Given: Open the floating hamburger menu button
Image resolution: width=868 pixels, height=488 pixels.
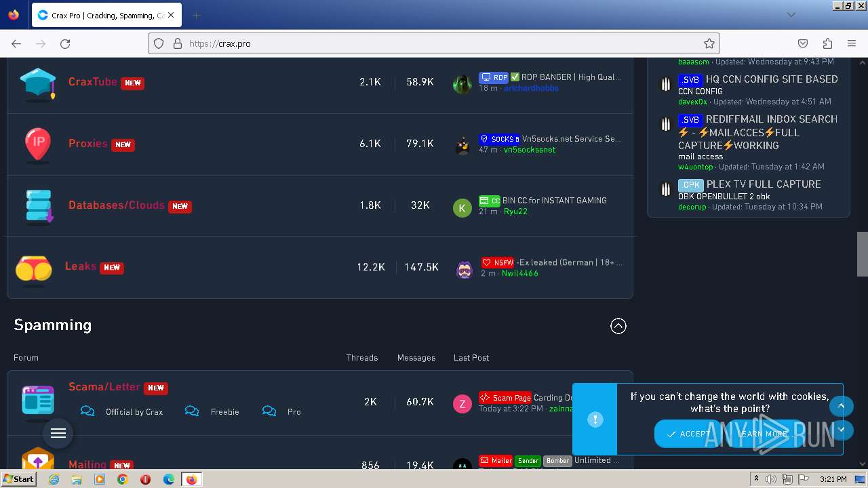Looking at the screenshot, I should tap(58, 433).
